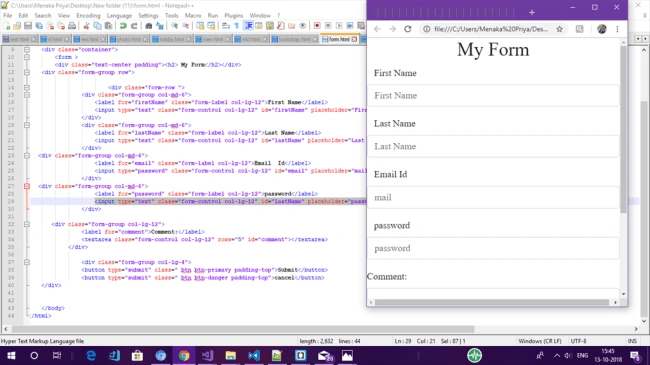650x365 pixels.
Task: Click Print icon in Notepad++ toolbar
Action: (x=72, y=26)
